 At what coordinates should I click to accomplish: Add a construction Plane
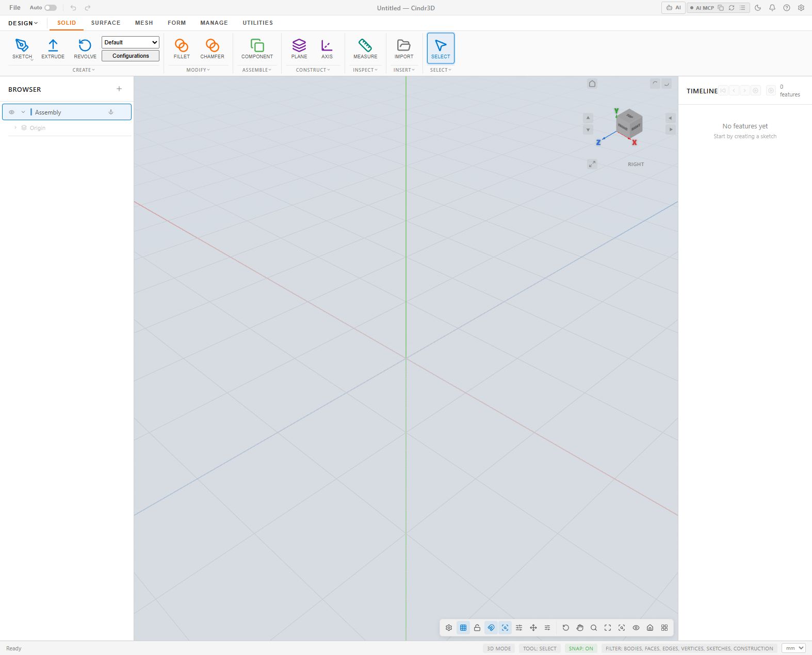point(299,48)
